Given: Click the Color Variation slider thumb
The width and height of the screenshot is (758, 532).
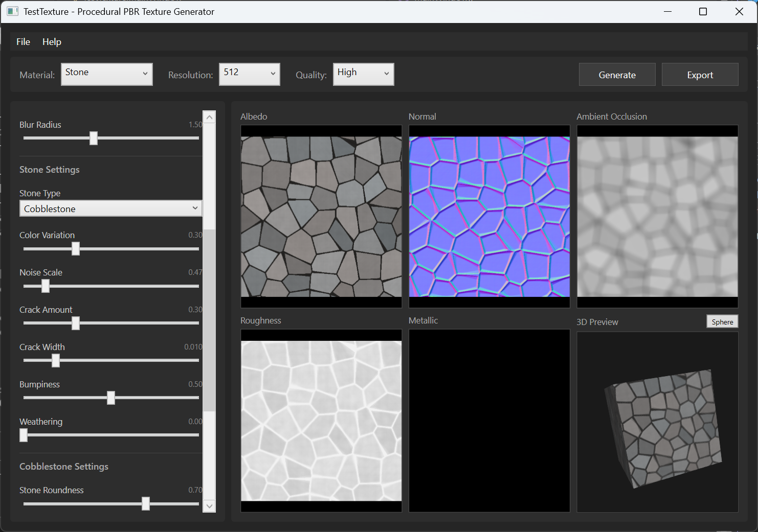Looking at the screenshot, I should click(76, 249).
